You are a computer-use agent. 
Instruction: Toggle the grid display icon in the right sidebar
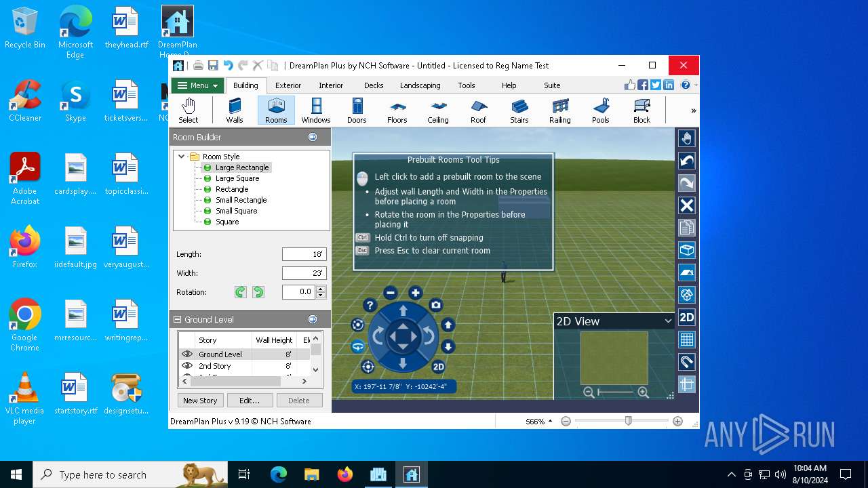687,340
